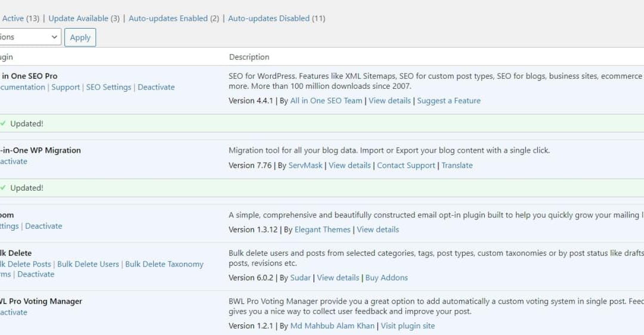Image resolution: width=644 pixels, height=335 pixels.
Task: View details for All in One SEO Pro
Action: 389,101
